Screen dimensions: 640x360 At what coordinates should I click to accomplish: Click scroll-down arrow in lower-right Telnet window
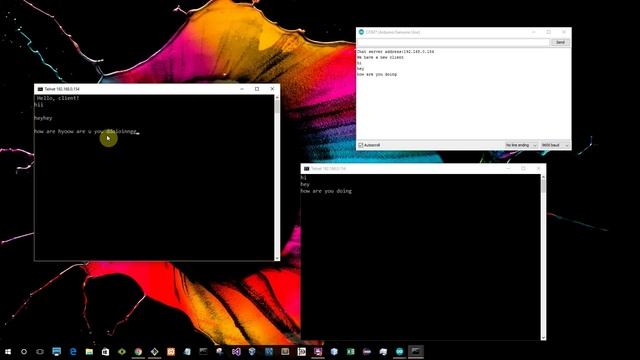(x=543, y=338)
